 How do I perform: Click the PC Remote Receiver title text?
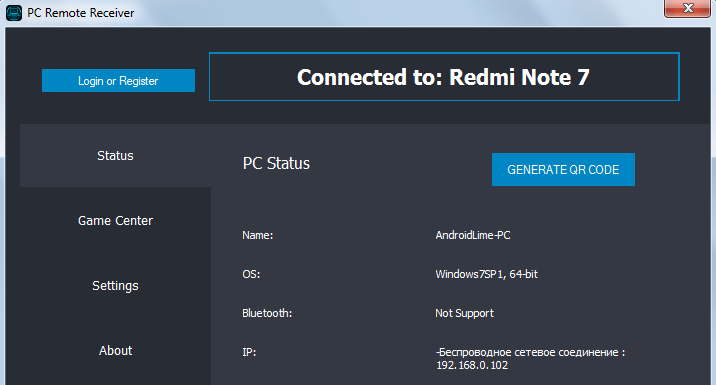(81, 13)
